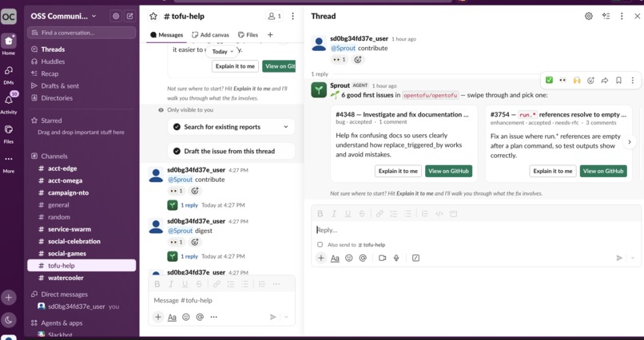React with green check mark on Sprout message
The width and height of the screenshot is (644, 340).
click(549, 81)
